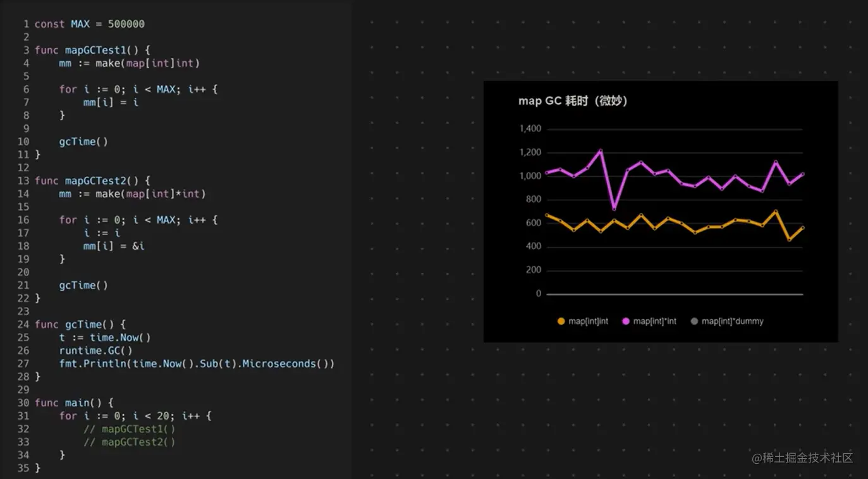Image resolution: width=868 pixels, height=479 pixels.
Task: Click the magenta map[int]*int legend dot
Action: click(x=626, y=322)
